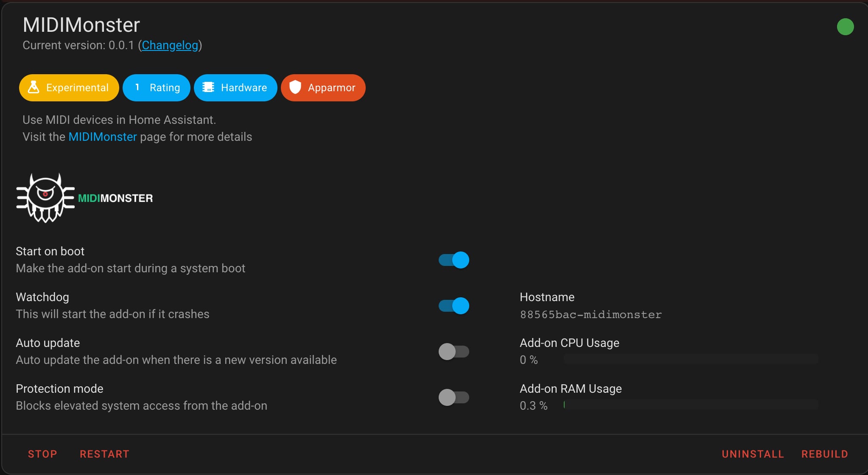The height and width of the screenshot is (475, 868).
Task: Turn on Protection mode switch
Action: (x=454, y=397)
